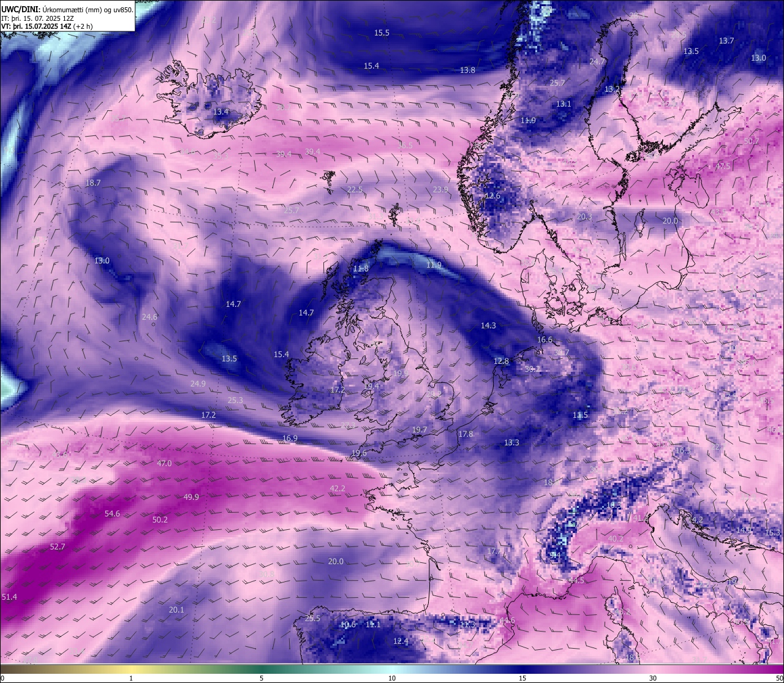Click the 13.7 value label
Screen dimensions: 784x683
pos(726,41)
